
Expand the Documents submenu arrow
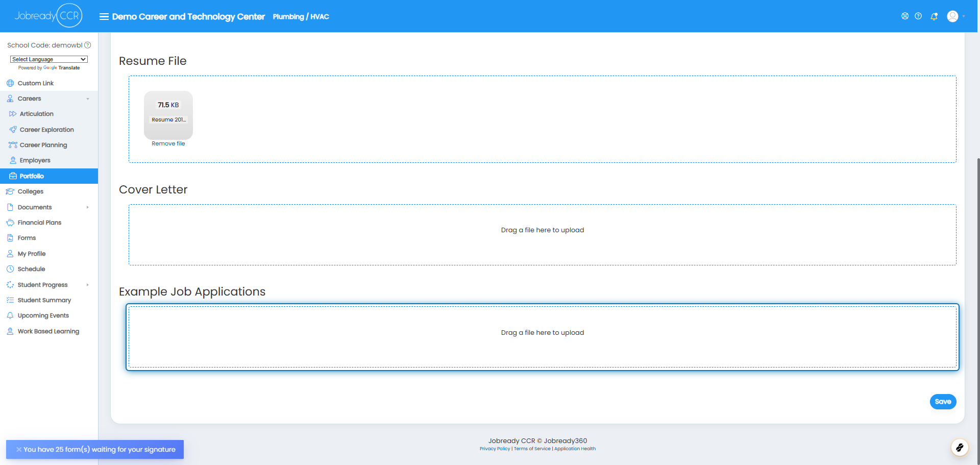click(88, 207)
